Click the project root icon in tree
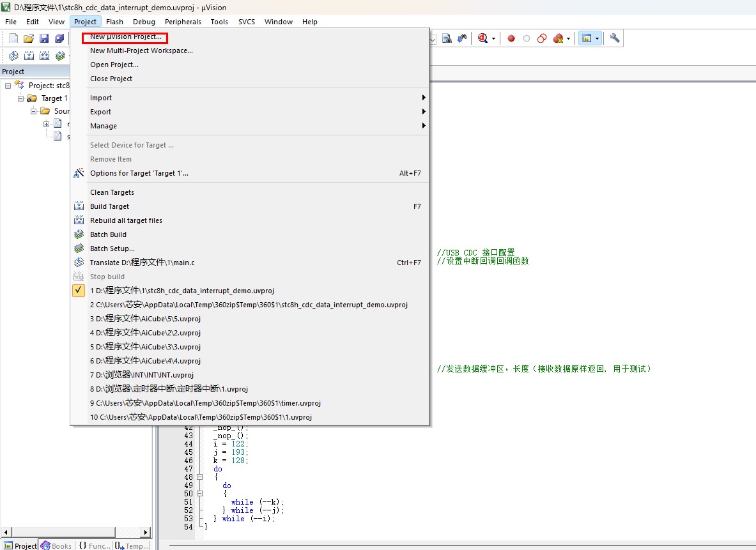The width and height of the screenshot is (756, 550). [x=19, y=85]
